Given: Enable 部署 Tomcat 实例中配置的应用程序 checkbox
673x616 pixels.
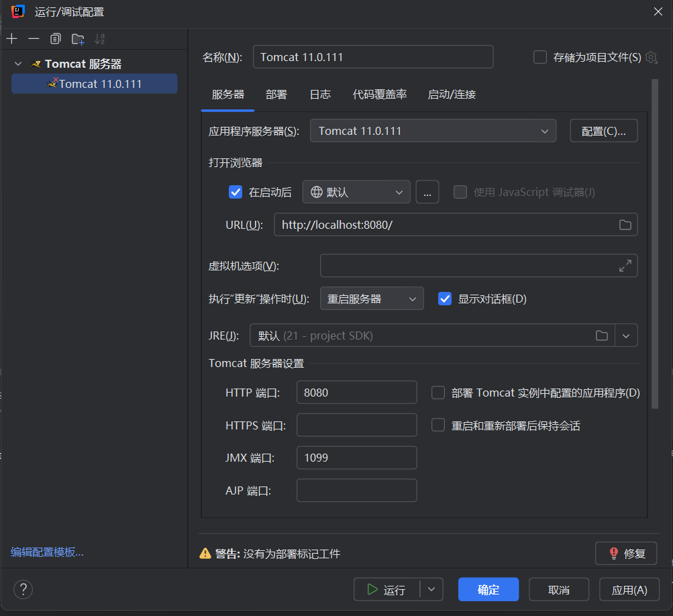Looking at the screenshot, I should point(437,393).
